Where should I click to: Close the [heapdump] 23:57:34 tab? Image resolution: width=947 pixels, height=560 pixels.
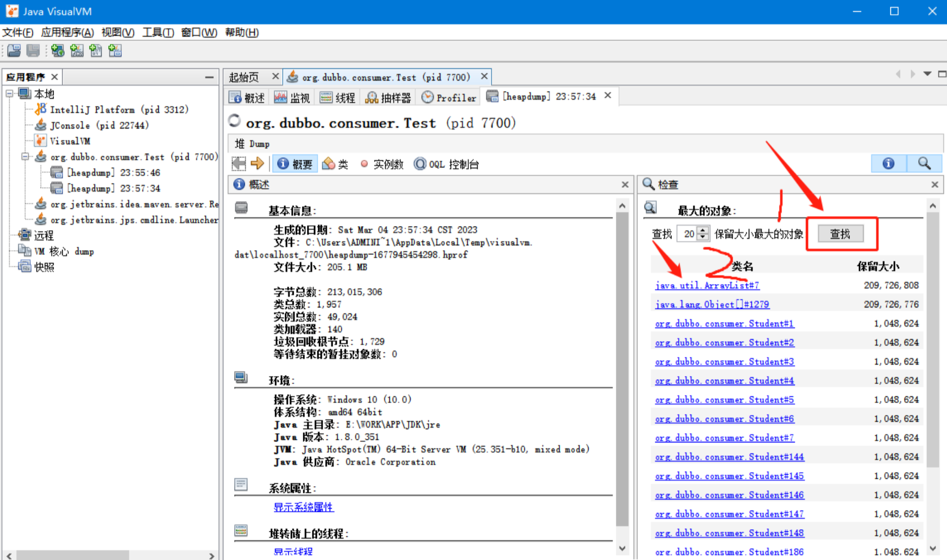[608, 95]
